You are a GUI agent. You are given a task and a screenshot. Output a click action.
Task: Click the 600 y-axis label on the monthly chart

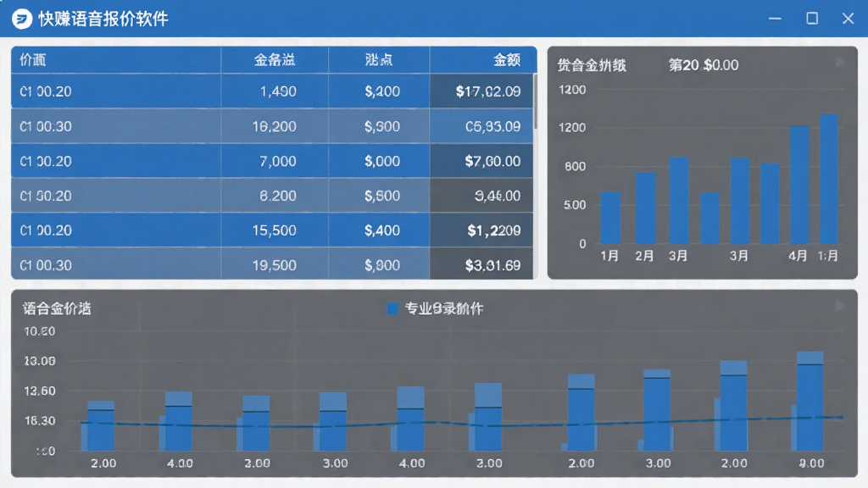coord(575,167)
